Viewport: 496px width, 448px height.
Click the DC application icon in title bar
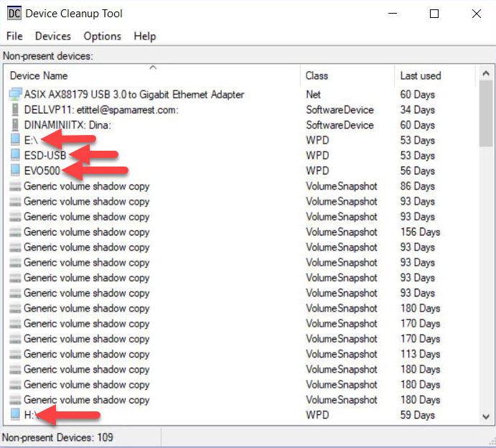coord(14,14)
